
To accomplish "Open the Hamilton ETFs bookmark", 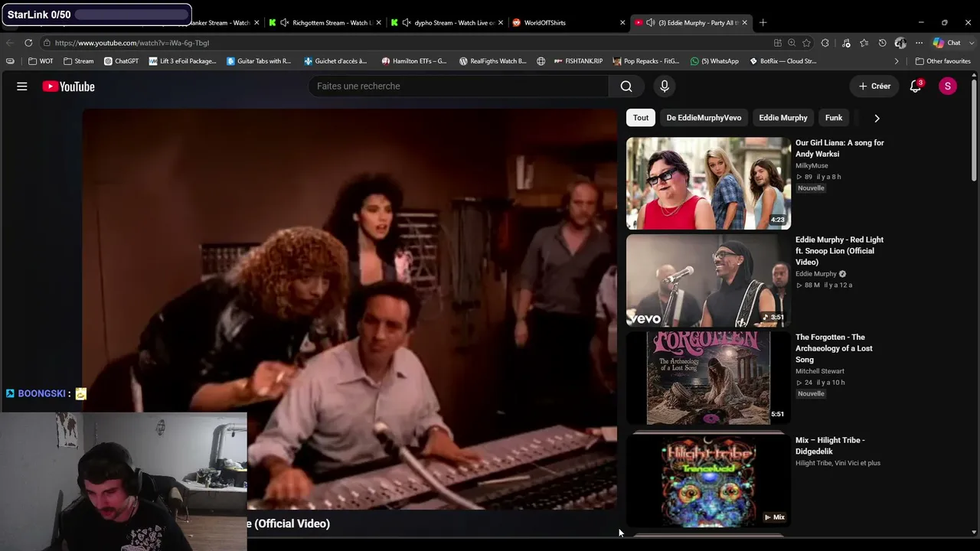I will 414,61.
